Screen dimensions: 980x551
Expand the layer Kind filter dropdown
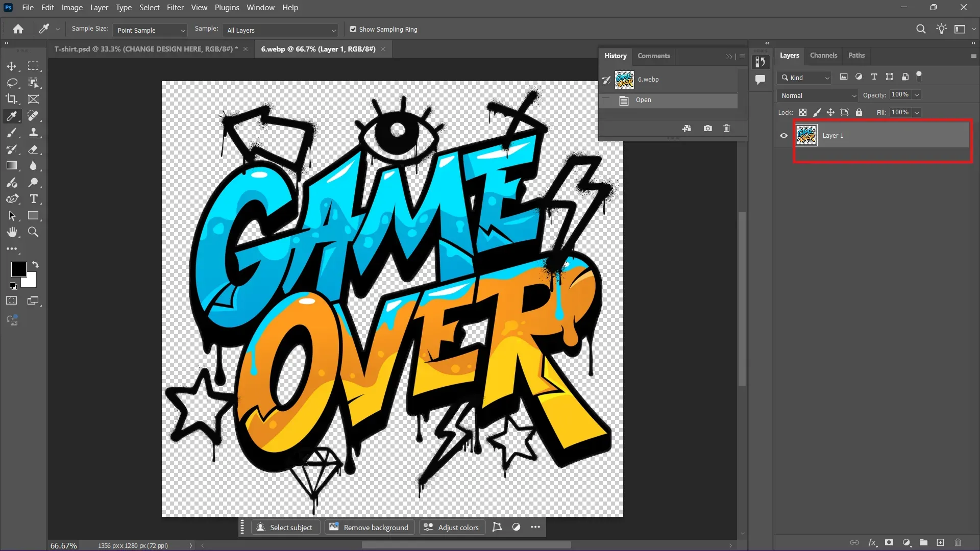click(805, 78)
